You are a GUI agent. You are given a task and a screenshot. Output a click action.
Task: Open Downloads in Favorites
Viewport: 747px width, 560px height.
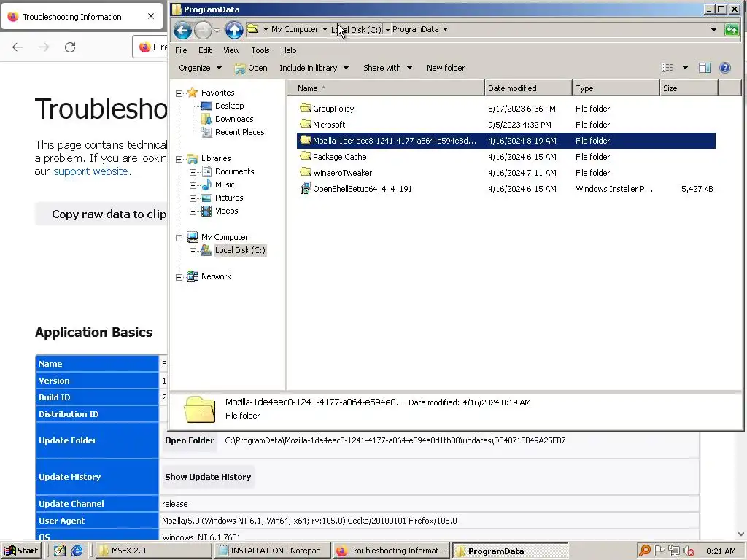coord(234,119)
